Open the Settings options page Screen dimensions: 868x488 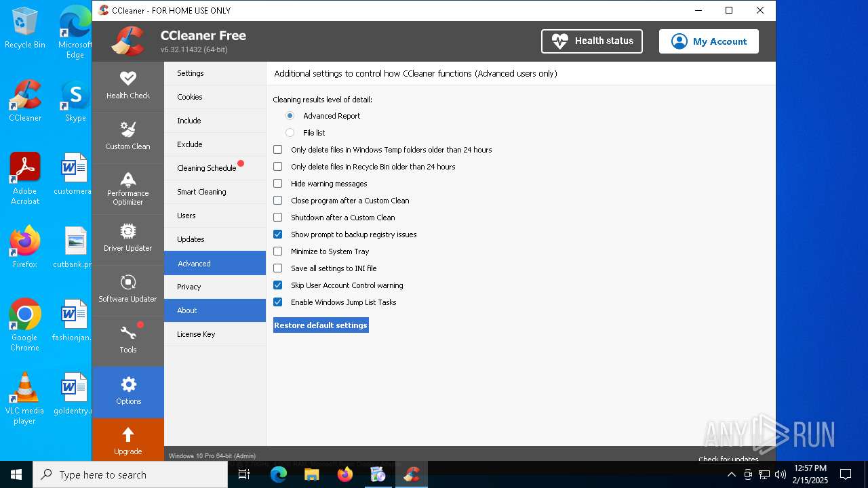(215, 73)
